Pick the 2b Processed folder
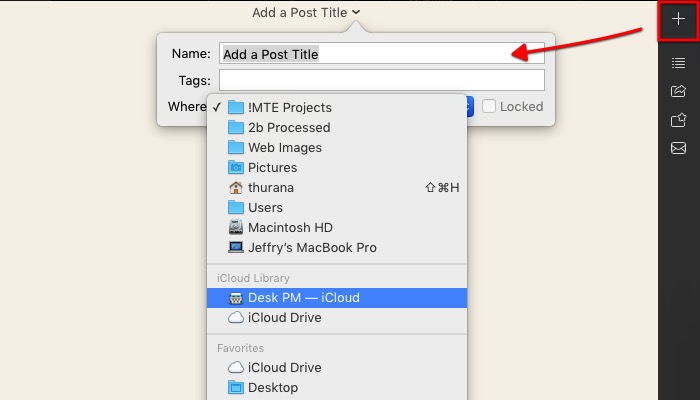 coord(288,127)
